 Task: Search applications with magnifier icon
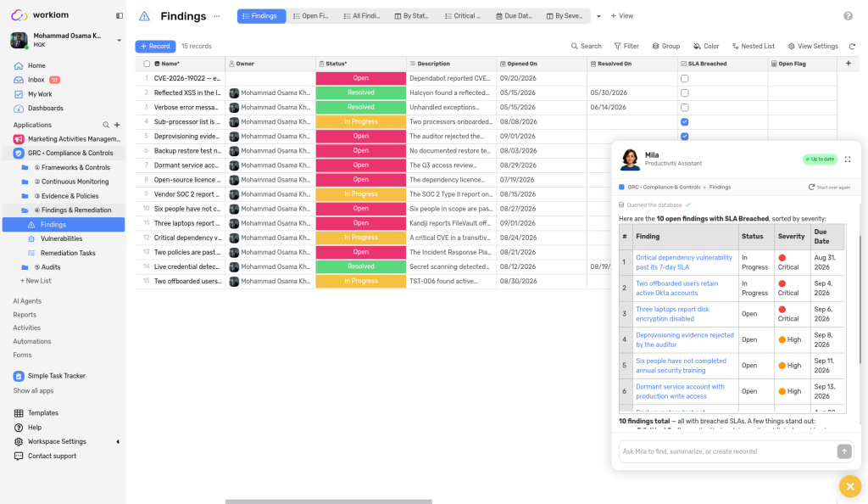[106, 126]
